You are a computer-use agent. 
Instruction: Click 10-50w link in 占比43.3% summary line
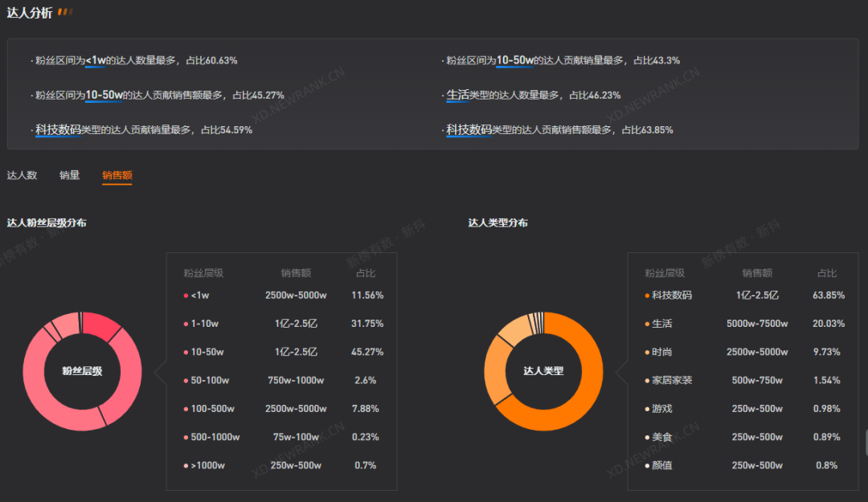[515, 60]
